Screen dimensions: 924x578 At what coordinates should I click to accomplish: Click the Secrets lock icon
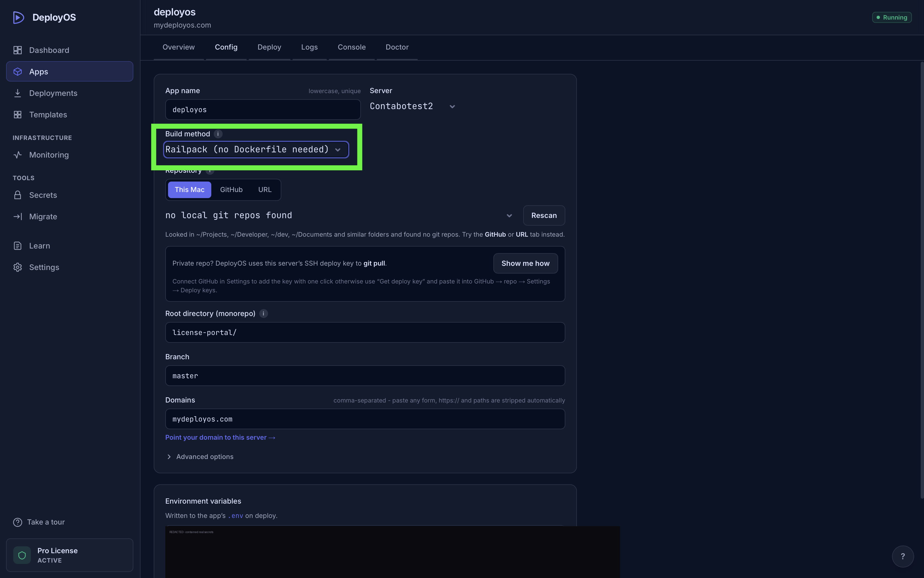pos(18,195)
